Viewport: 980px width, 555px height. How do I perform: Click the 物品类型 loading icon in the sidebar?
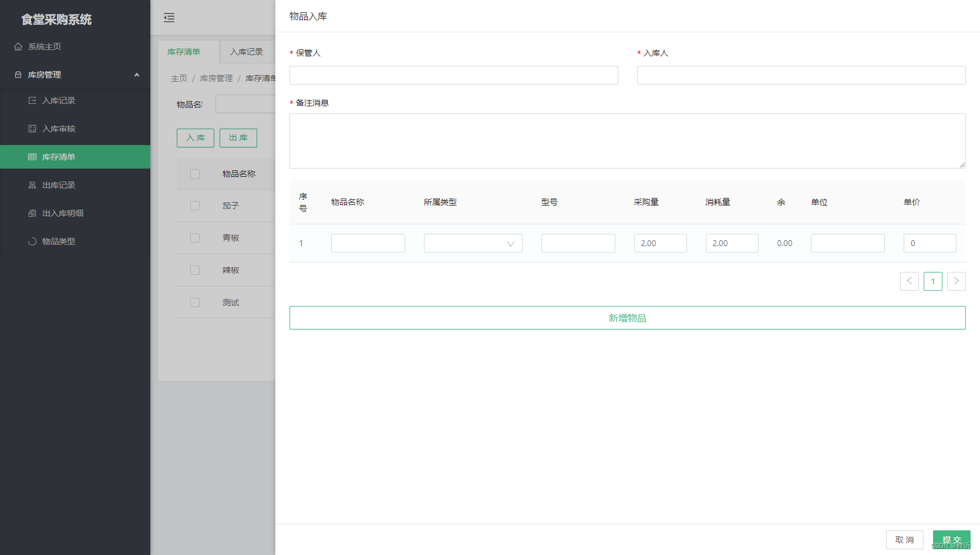click(x=32, y=241)
